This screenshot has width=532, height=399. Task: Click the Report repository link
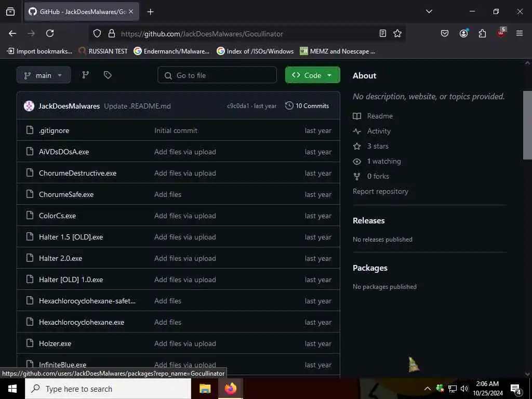380,191
